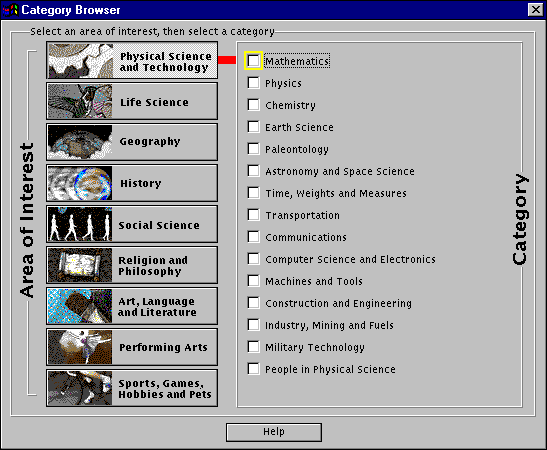
Task: Click Physical Science and Technology gear icon
Action: point(80,60)
